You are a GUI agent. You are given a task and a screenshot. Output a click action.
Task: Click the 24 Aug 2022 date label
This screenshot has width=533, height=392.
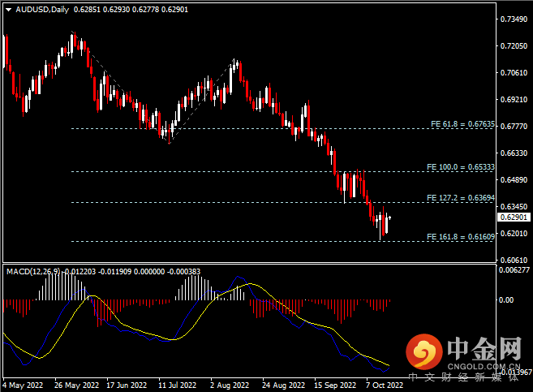click(283, 386)
